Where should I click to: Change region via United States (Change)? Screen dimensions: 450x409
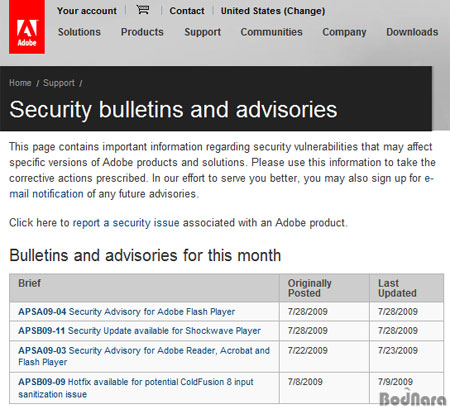coord(273,11)
